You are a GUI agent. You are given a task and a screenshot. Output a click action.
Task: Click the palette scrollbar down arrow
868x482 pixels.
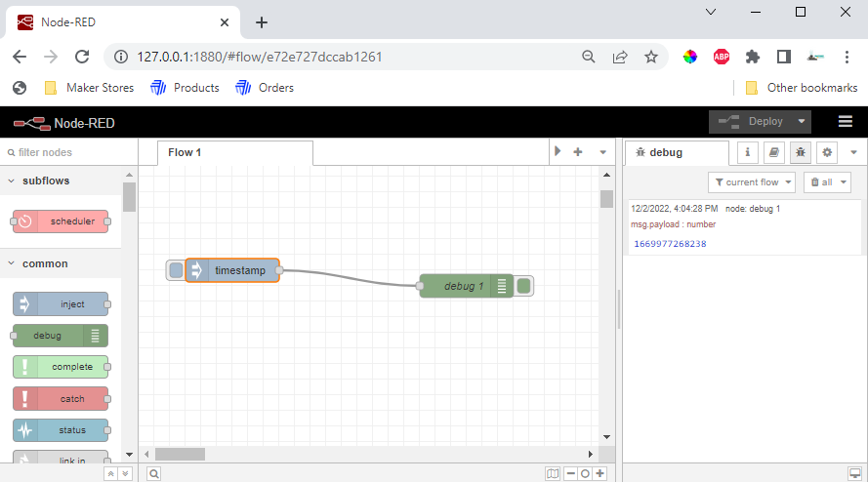point(129,455)
